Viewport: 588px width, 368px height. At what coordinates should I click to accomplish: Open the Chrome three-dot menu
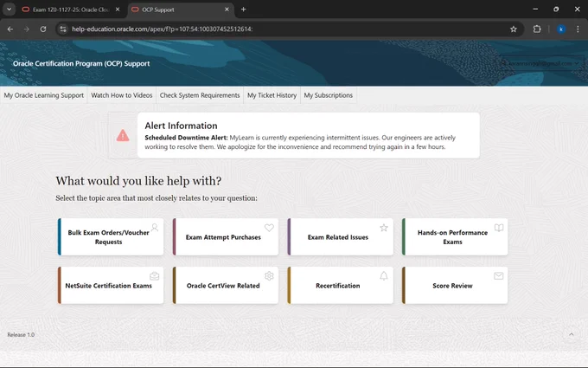(578, 29)
